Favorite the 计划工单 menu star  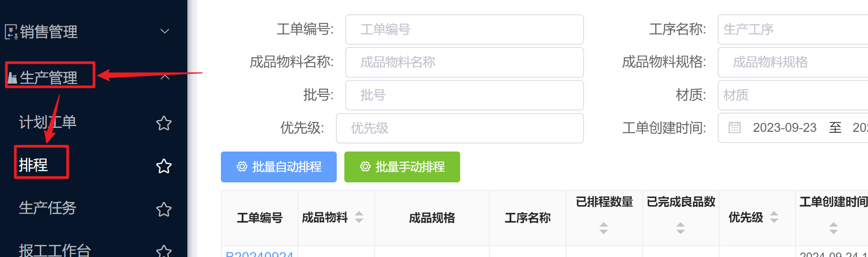[x=164, y=123]
